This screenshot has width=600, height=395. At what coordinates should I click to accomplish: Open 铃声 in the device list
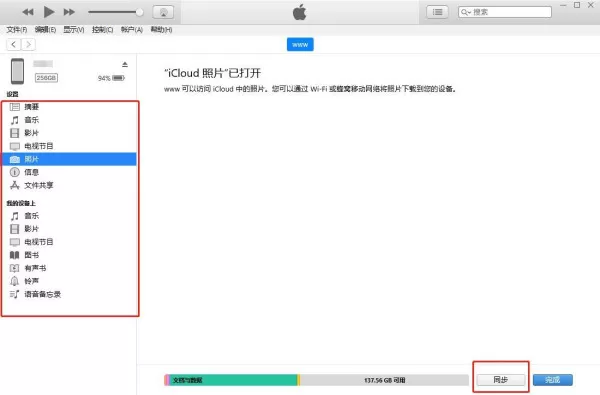coord(69,281)
